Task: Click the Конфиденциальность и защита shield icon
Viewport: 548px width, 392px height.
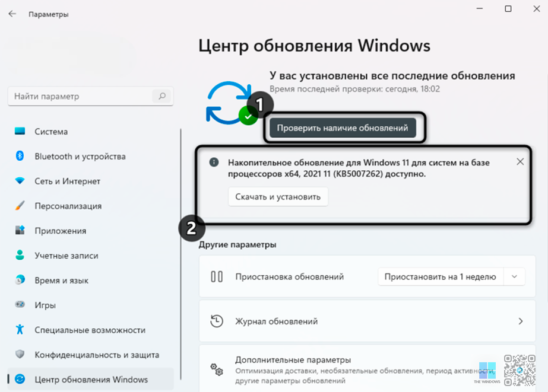Action: (20, 354)
